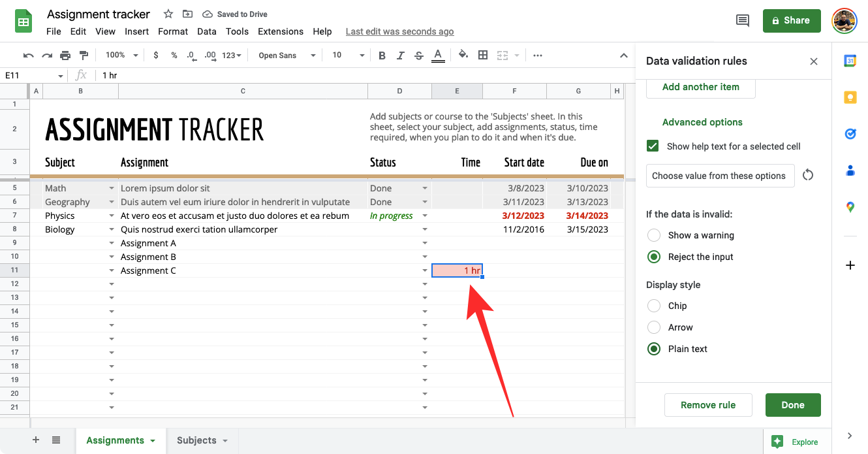Click the Done button
The image size is (868, 454).
792,405
